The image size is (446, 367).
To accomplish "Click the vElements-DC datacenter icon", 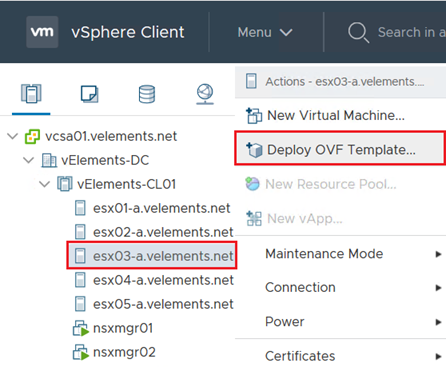I will [x=49, y=160].
